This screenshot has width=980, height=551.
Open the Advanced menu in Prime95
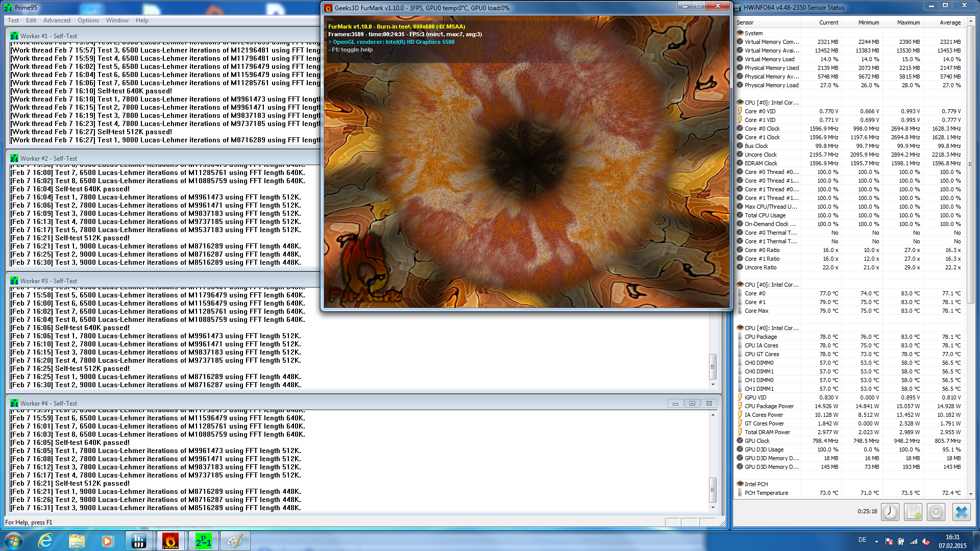coord(57,20)
